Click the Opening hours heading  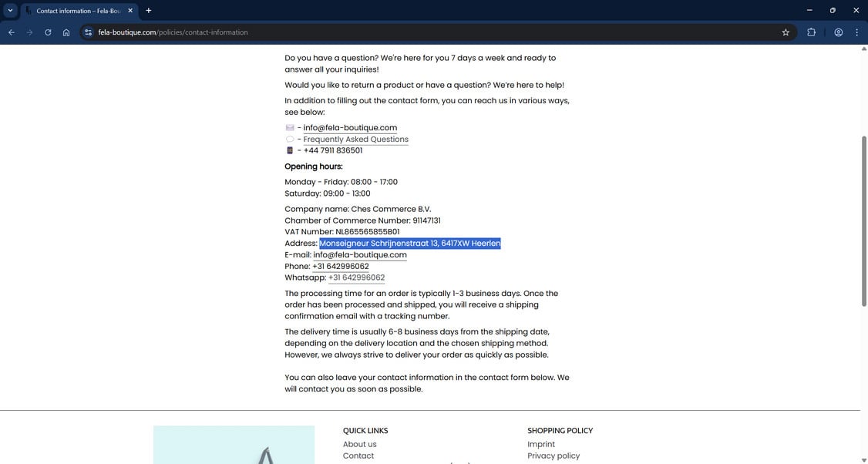coord(313,166)
